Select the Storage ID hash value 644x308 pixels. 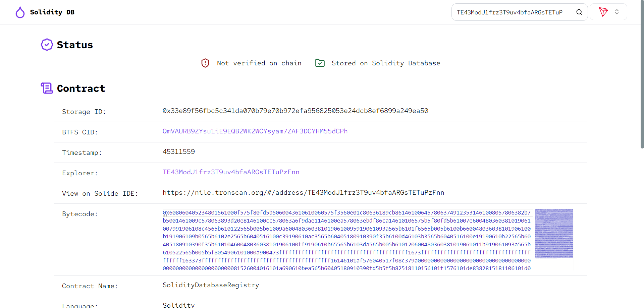(295, 111)
